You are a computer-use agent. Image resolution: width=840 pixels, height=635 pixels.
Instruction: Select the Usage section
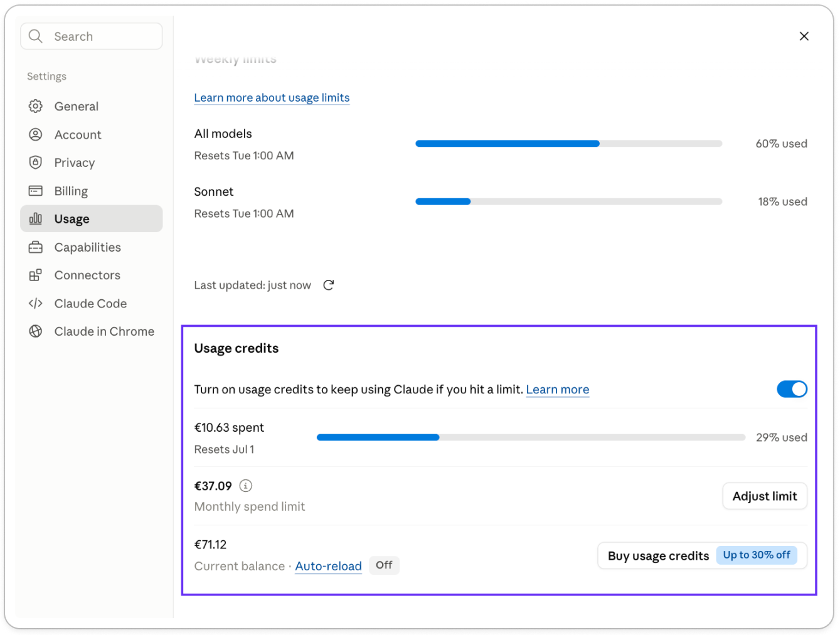(92, 218)
